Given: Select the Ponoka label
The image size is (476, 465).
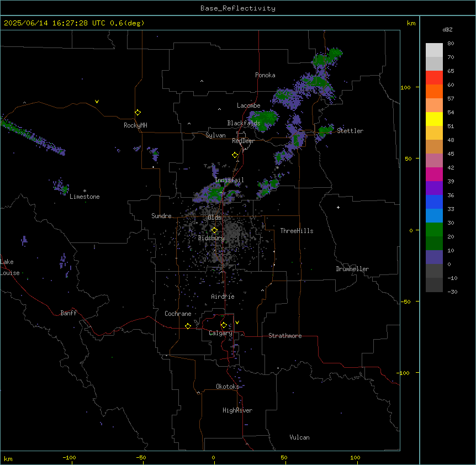Looking at the screenshot, I should (x=265, y=75).
